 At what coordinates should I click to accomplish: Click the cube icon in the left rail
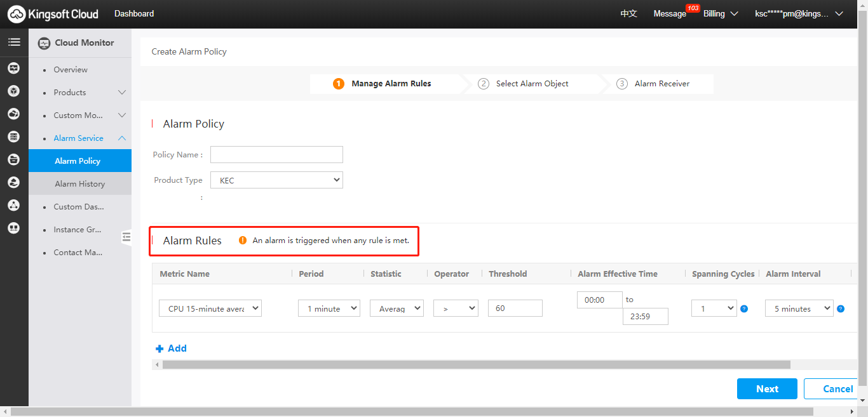[13, 91]
